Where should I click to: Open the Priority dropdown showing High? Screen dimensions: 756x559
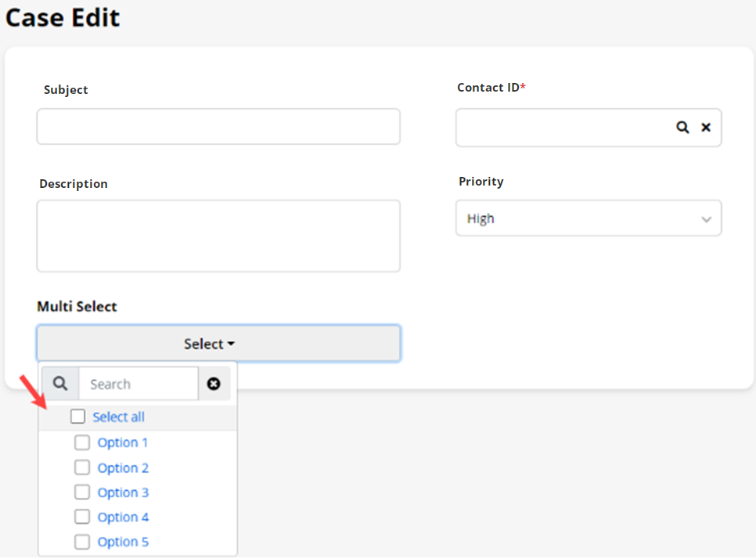(x=579, y=218)
